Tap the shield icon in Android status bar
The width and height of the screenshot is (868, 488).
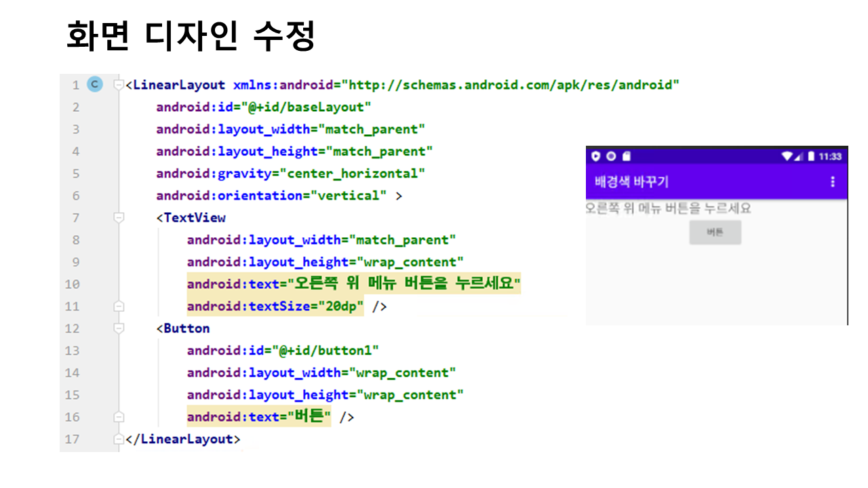(x=596, y=157)
